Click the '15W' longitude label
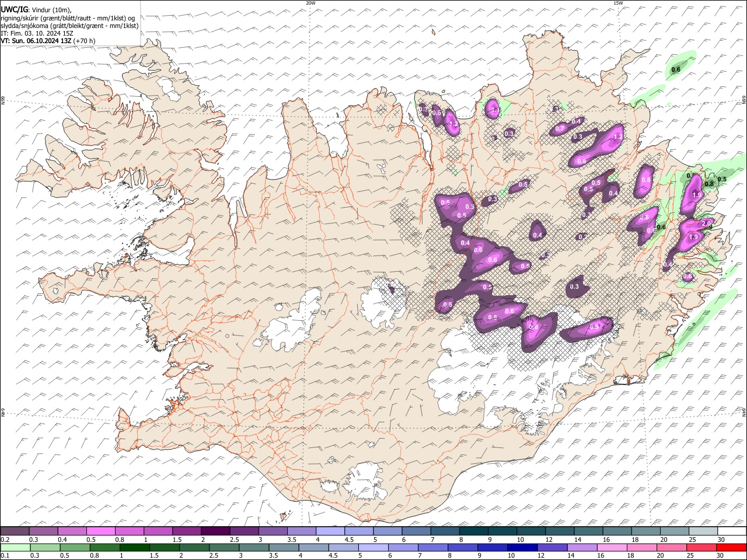The image size is (747, 560). coord(618,3)
